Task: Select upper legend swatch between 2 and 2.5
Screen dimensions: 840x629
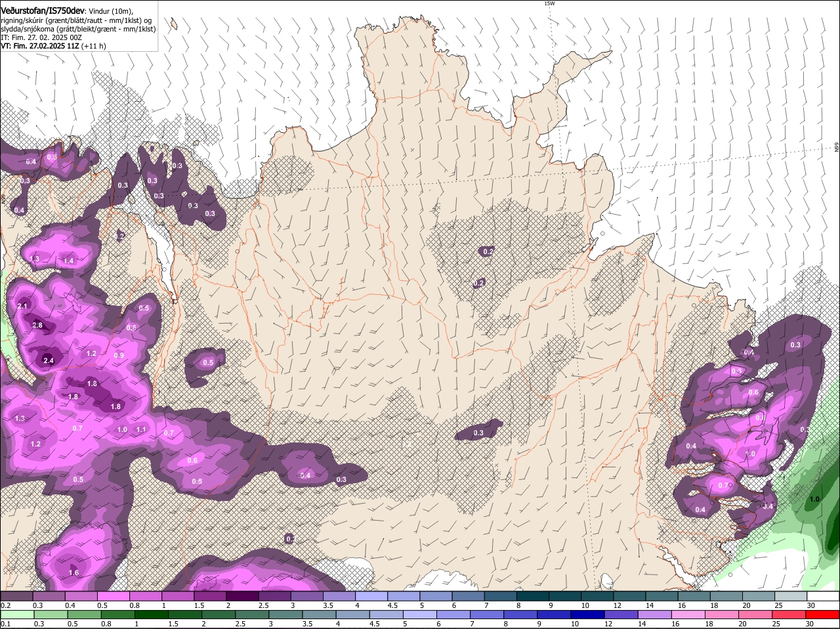Action: (x=242, y=596)
